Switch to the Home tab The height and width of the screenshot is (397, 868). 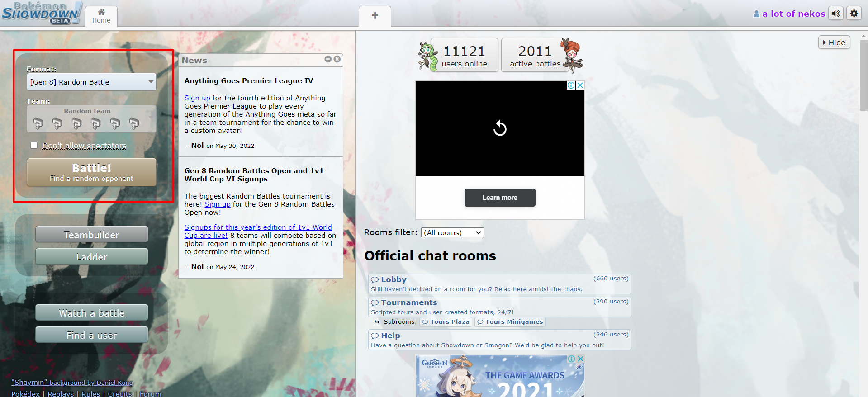101,16
